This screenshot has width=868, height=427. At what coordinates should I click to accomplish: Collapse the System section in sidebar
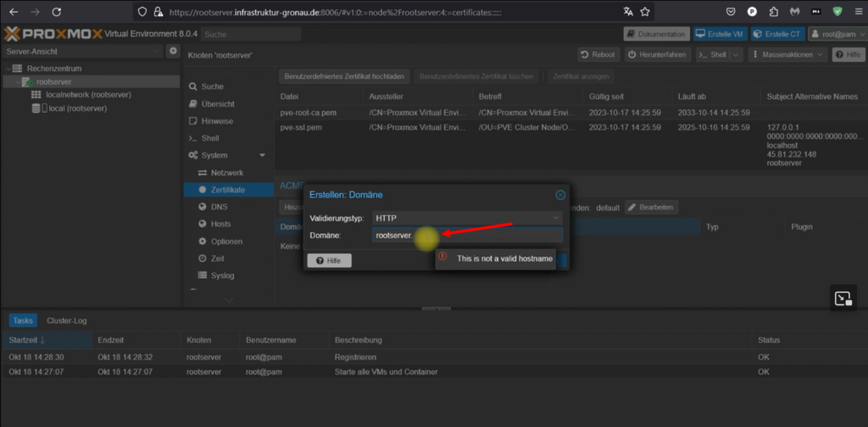click(x=262, y=155)
